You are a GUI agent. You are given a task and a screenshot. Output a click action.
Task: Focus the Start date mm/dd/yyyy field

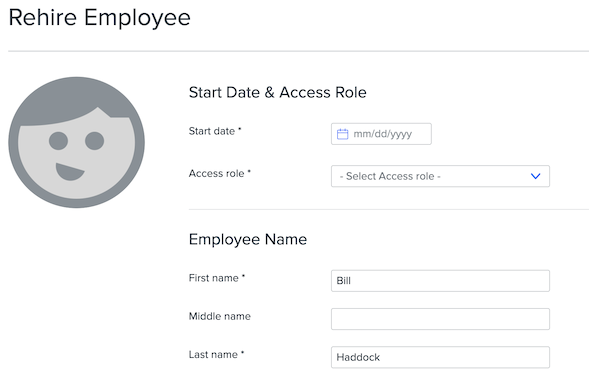[381, 134]
